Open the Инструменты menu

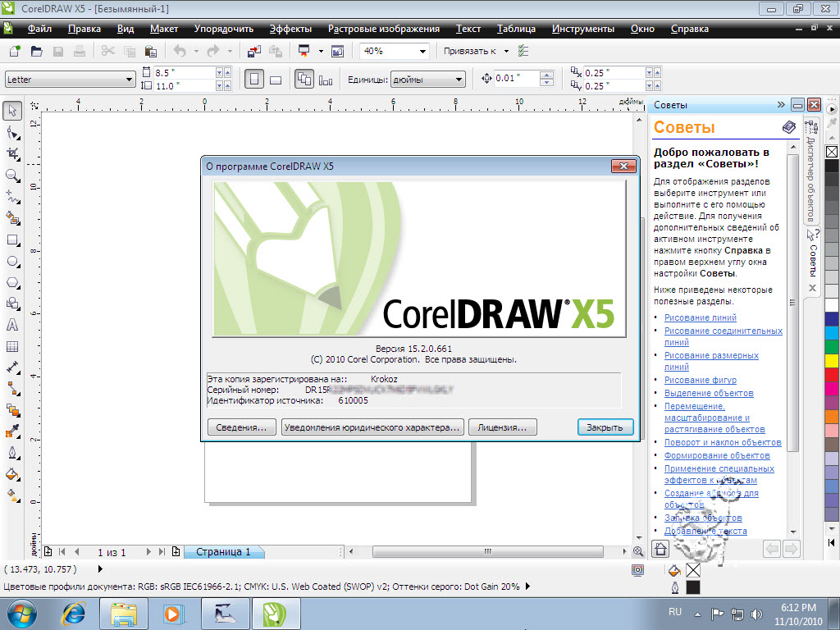583,29
